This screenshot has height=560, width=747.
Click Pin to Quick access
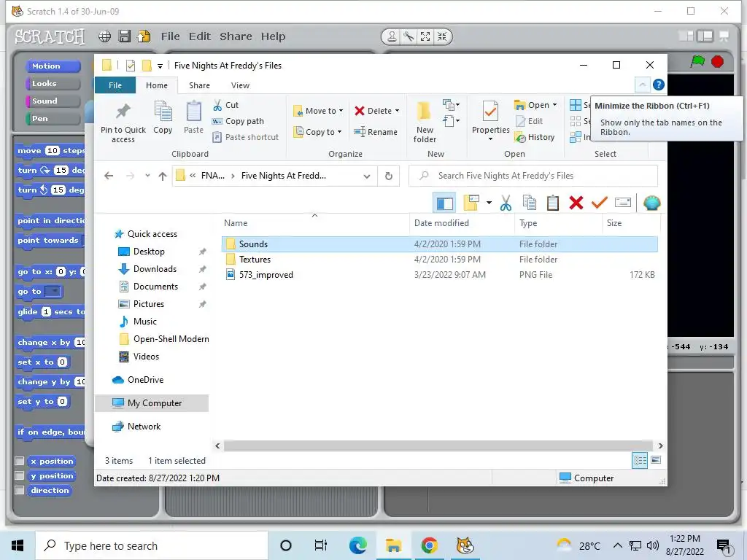pyautogui.click(x=123, y=122)
